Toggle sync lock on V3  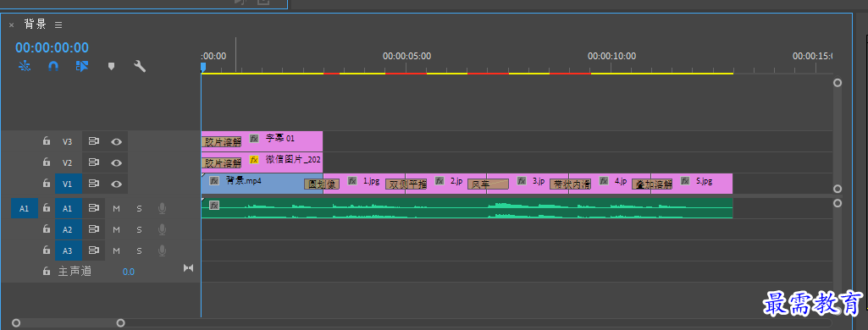coord(93,141)
